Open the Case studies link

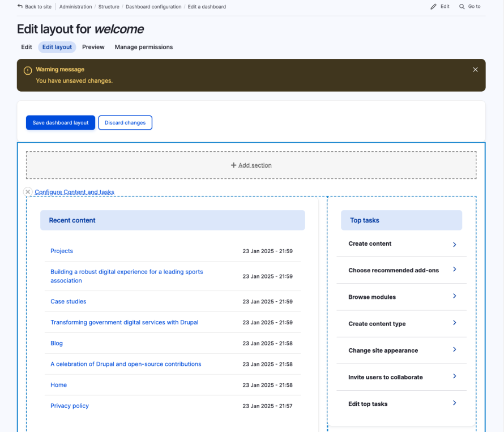pyautogui.click(x=68, y=302)
